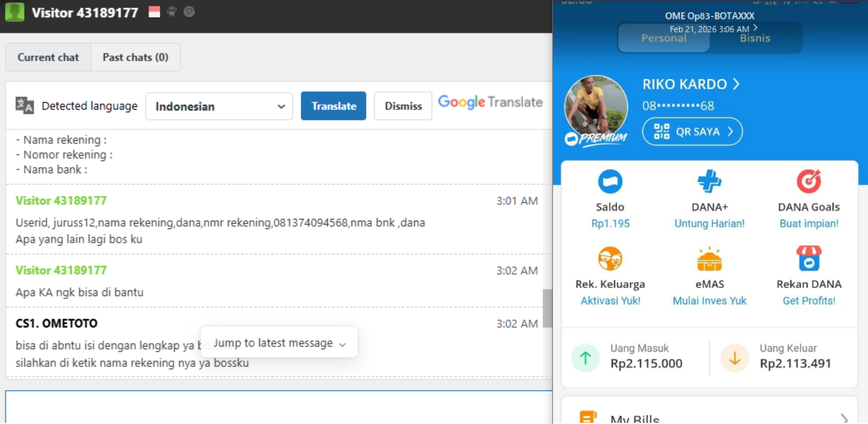The height and width of the screenshot is (424, 868).
Task: Select the Bisnis tab in DANA
Action: (755, 38)
